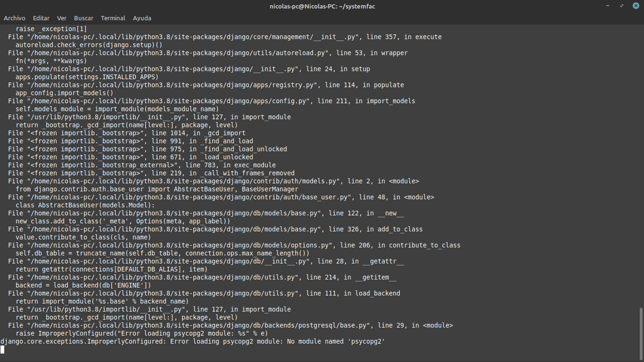The height and width of the screenshot is (362, 644).
Task: Click the file line for db/__init__.py, line 28 in __getattr__
Action: pos(206,261)
